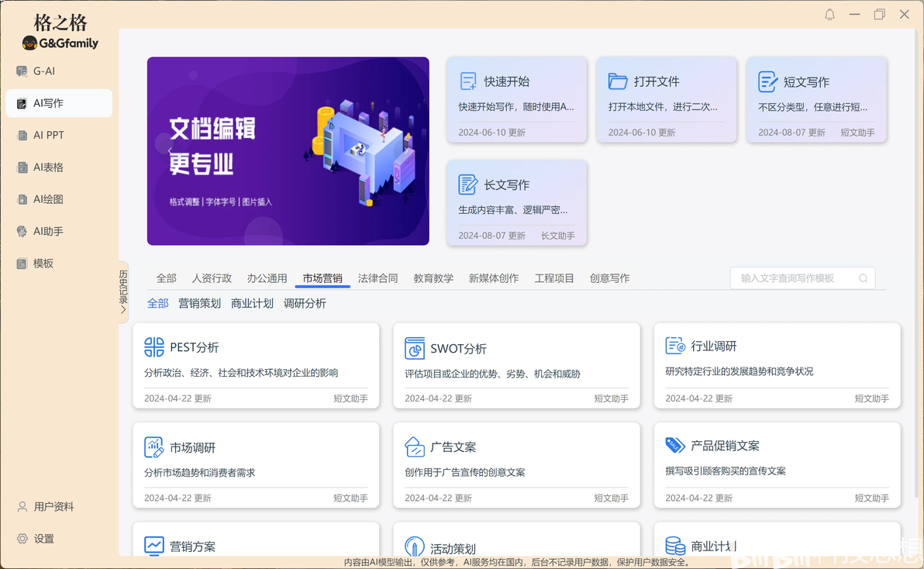Click 分析政治、经济、社会和技术环境对企业的影响 text
This screenshot has width=924, height=569.
pyautogui.click(x=241, y=373)
